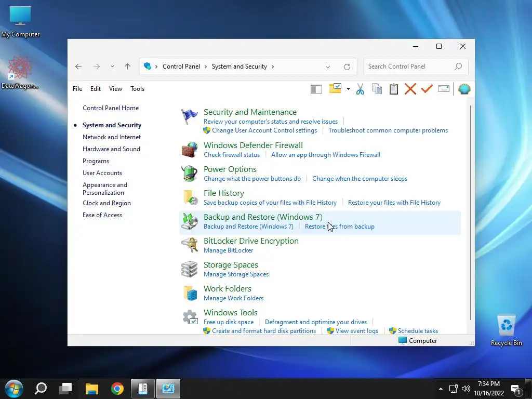Open the notification center tray icon

pos(516,389)
